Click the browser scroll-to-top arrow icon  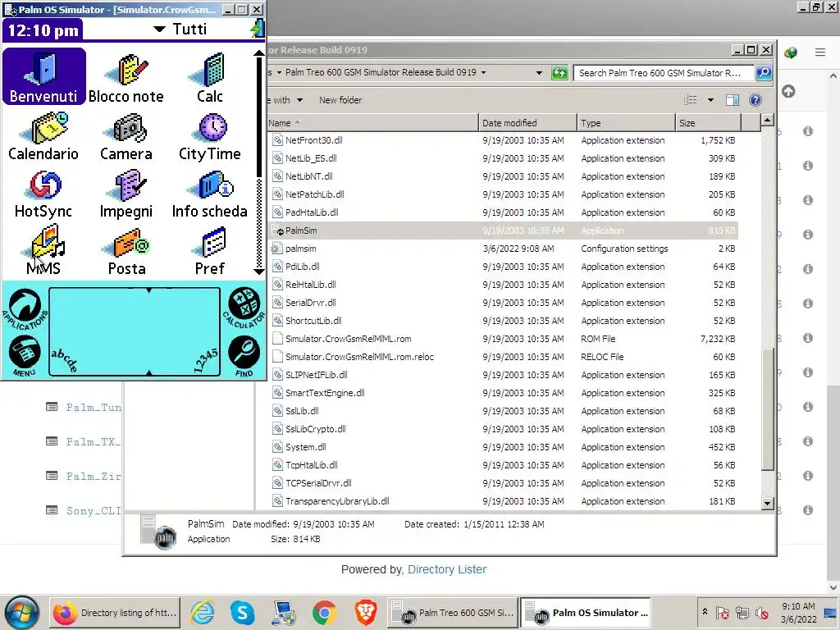pyautogui.click(x=788, y=91)
